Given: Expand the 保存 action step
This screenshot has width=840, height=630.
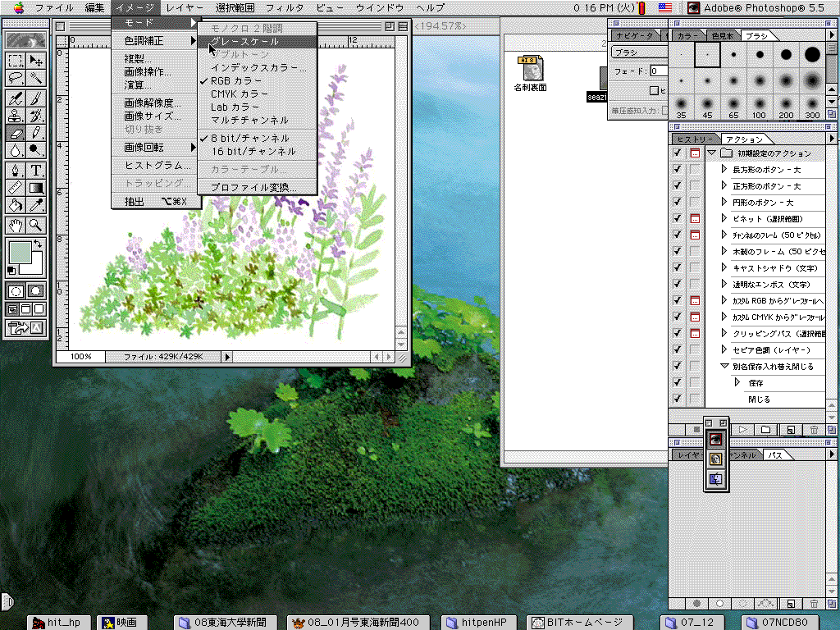Looking at the screenshot, I should tap(737, 383).
